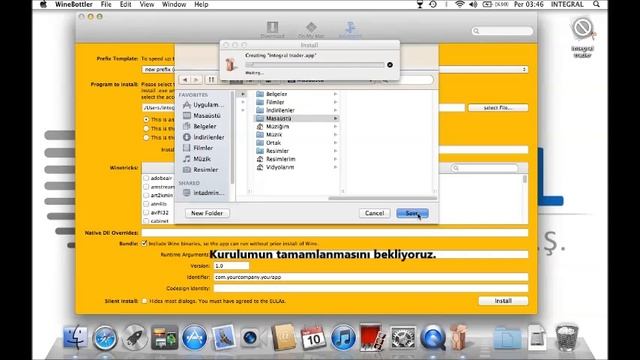640x360 pixels.
Task: Enable the Silent install checkbox
Action: click(144, 301)
